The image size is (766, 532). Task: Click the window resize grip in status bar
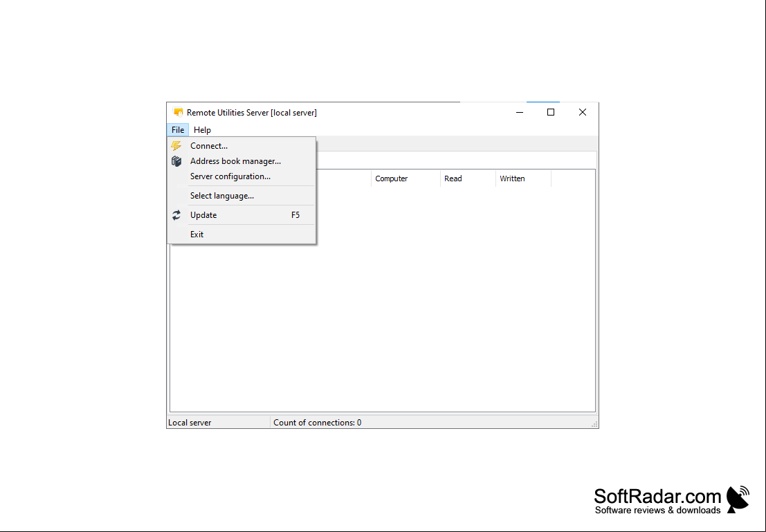(x=594, y=424)
